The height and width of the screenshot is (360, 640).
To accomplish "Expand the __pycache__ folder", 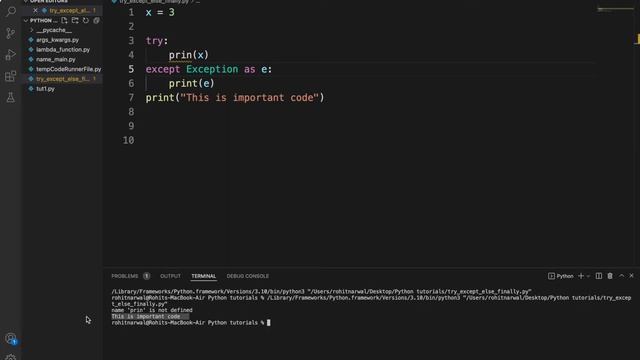I will click(x=54, y=30).
